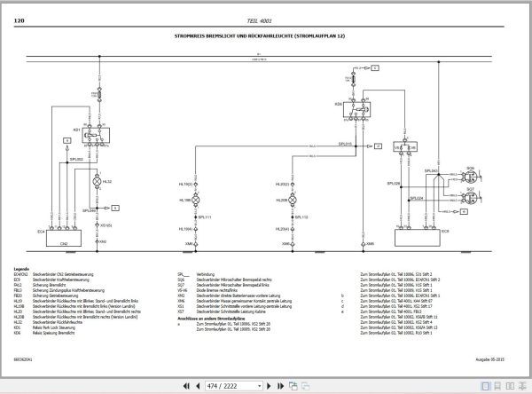
Task: Click the KD1 relay label in diagram
Action: 76,130
